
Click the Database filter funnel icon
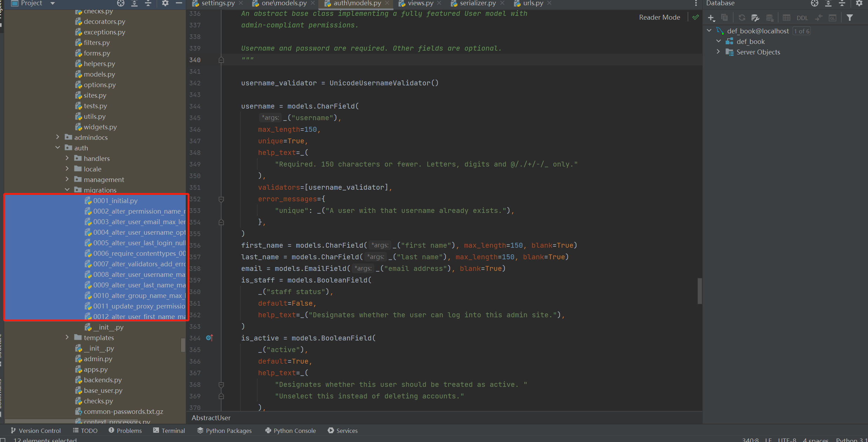[x=850, y=18]
